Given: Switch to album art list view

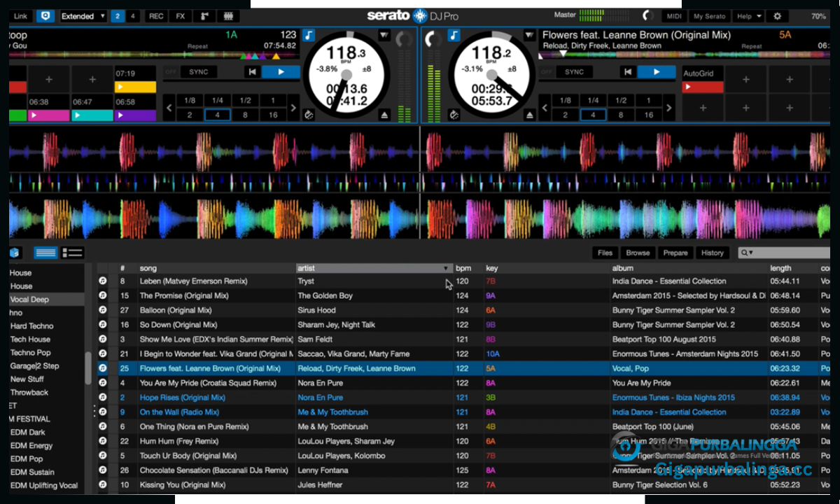Looking at the screenshot, I should [72, 253].
